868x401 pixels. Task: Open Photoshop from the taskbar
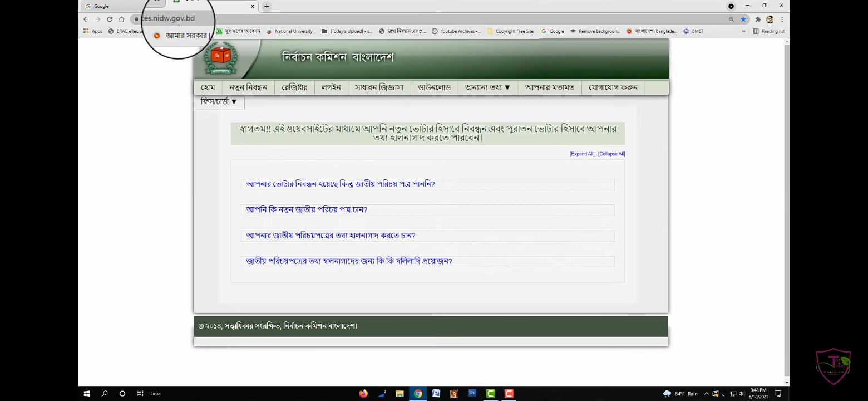(472, 393)
